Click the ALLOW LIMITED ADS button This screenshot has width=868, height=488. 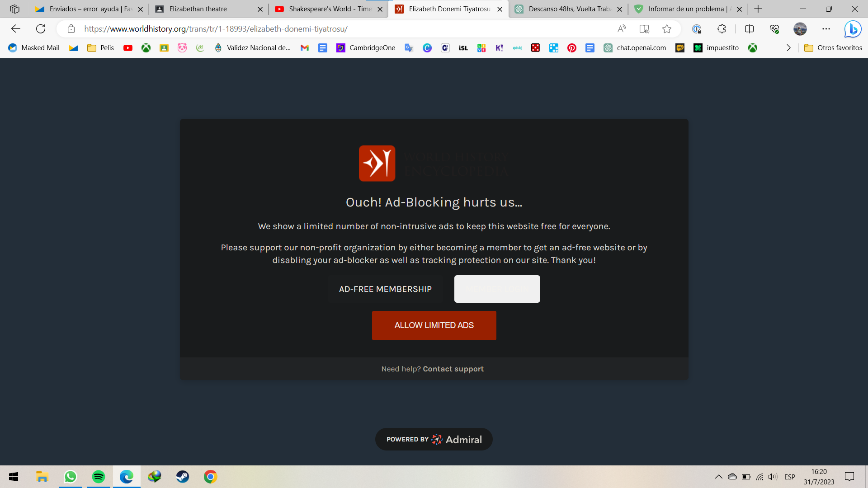[434, 325]
